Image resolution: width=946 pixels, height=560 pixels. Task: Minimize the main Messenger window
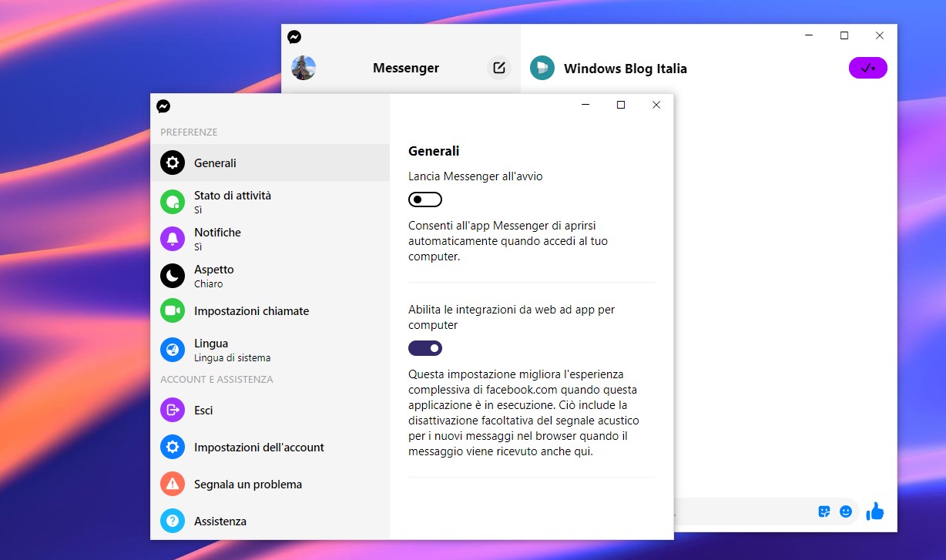[x=809, y=35]
